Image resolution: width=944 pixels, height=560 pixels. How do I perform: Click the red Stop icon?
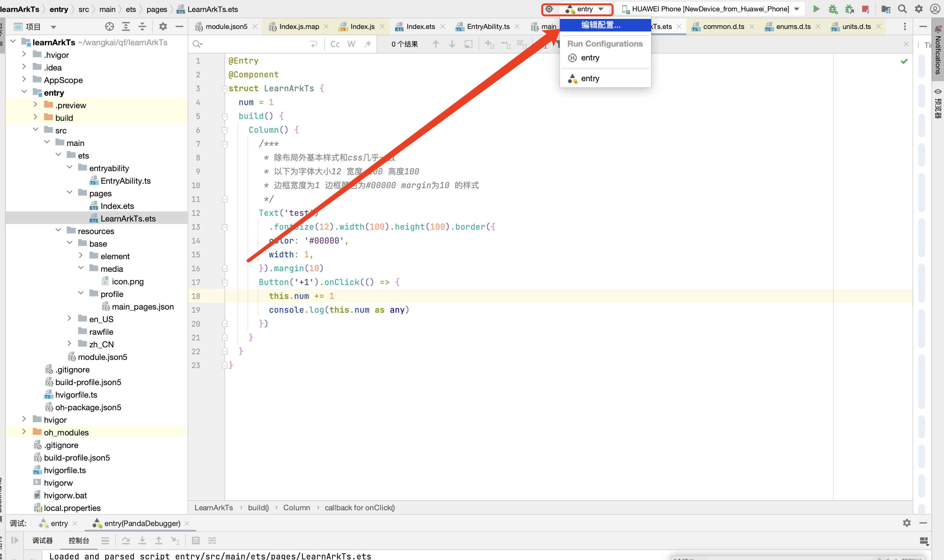point(865,9)
